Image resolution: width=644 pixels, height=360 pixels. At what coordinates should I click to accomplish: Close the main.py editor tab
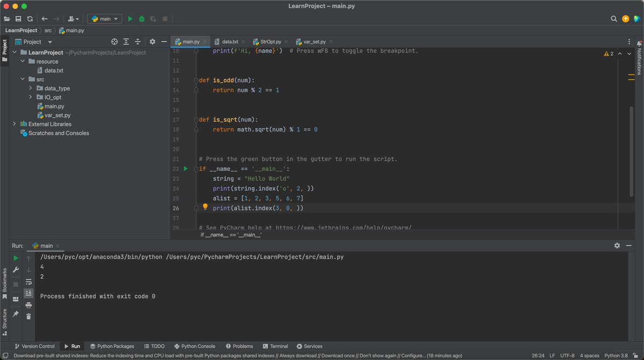pos(206,42)
